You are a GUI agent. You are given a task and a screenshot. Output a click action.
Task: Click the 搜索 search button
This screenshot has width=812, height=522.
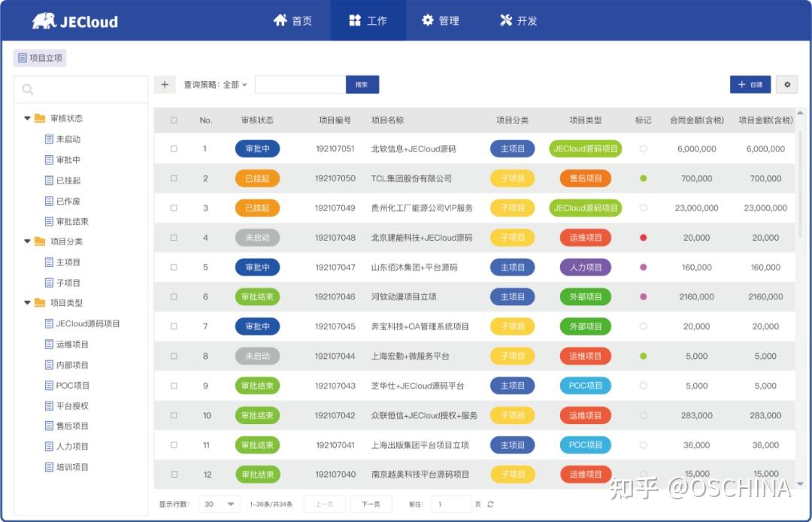coord(362,84)
